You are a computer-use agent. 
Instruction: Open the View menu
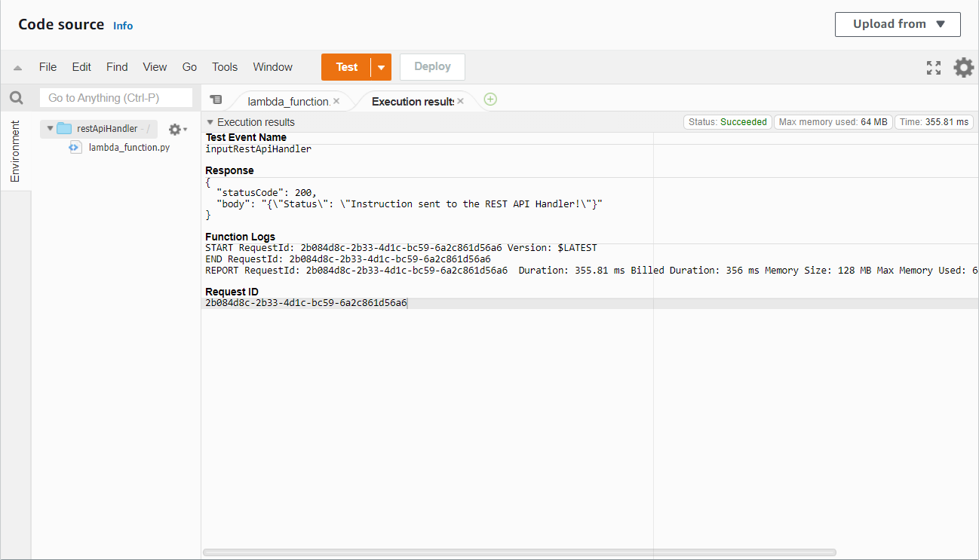pos(155,67)
